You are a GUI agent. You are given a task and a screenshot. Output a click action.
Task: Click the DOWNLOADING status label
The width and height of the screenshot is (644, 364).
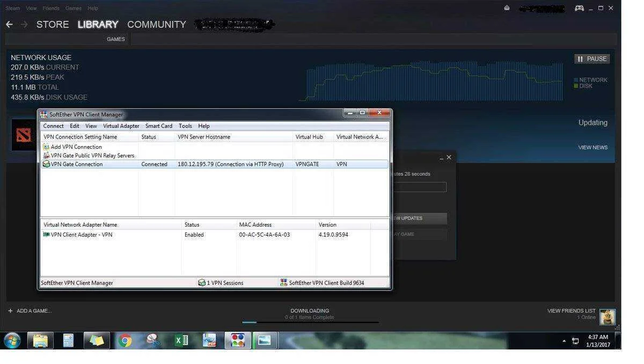pos(310,311)
